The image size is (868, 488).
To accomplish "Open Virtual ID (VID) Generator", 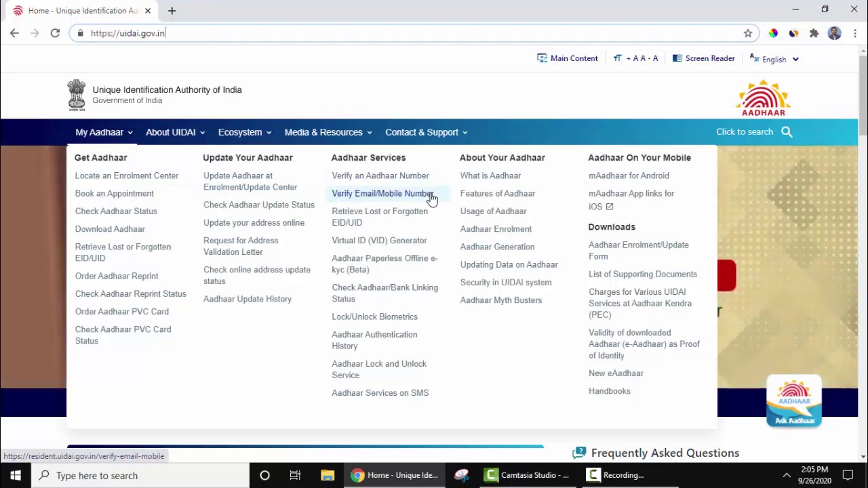I will click(379, 241).
